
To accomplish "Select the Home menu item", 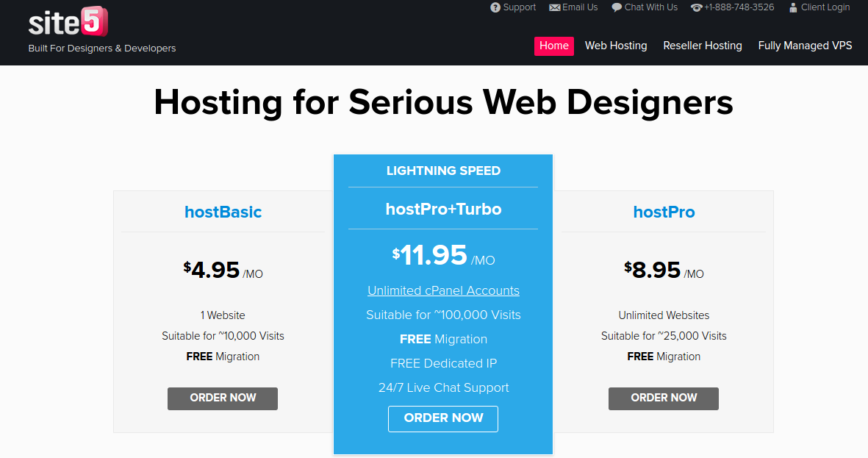I will (x=553, y=46).
